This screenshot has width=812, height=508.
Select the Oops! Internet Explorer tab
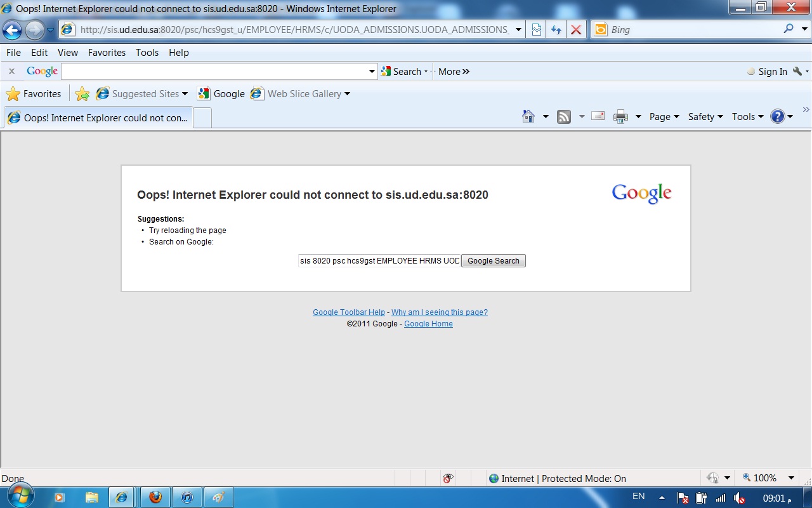pos(98,117)
